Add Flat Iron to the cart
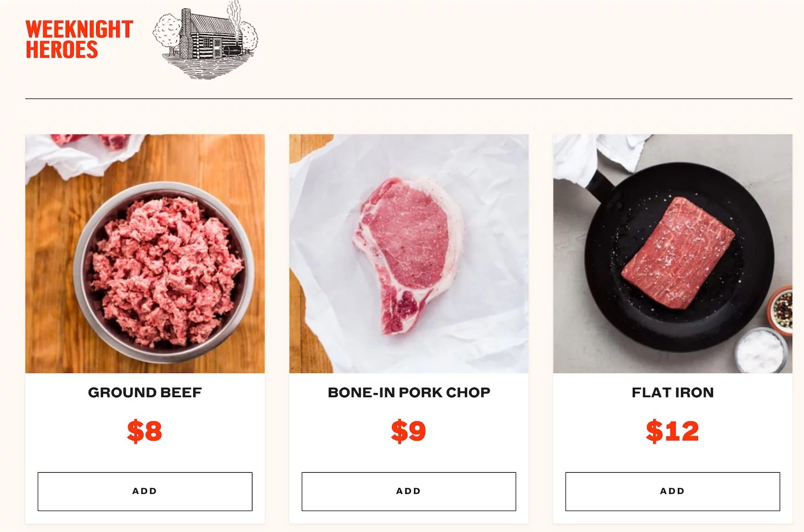Image resolution: width=804 pixels, height=532 pixels. pos(672,491)
